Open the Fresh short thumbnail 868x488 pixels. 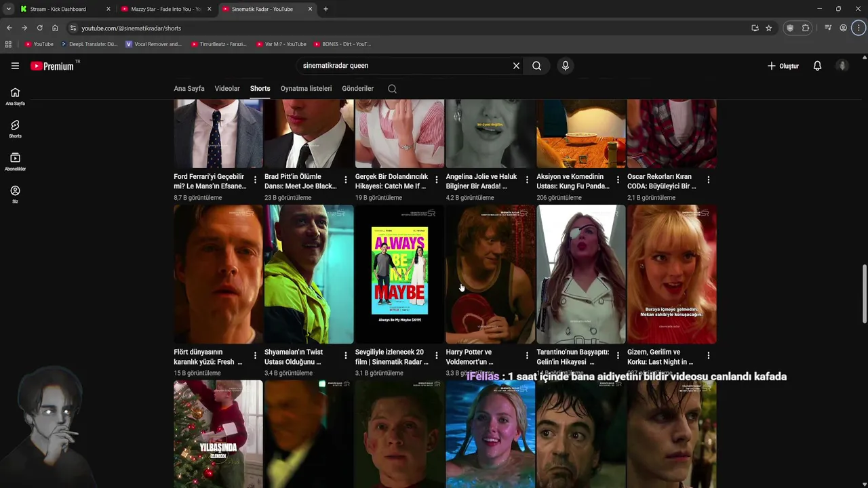tap(218, 274)
